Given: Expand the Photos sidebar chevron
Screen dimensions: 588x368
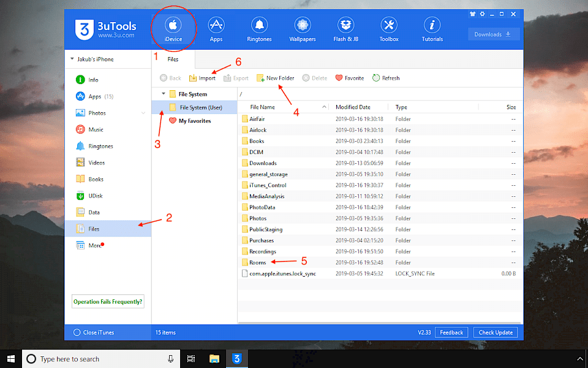Looking at the screenshot, I should click(x=143, y=113).
